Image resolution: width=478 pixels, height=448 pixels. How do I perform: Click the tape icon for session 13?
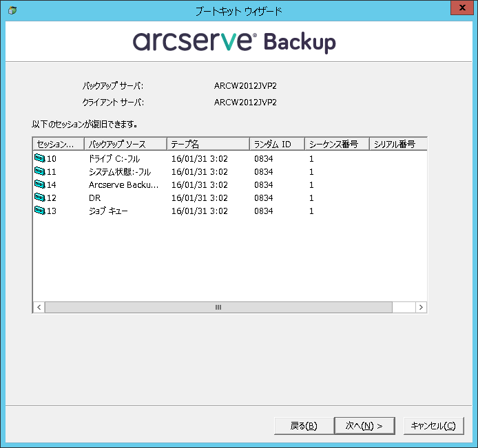tap(40, 211)
